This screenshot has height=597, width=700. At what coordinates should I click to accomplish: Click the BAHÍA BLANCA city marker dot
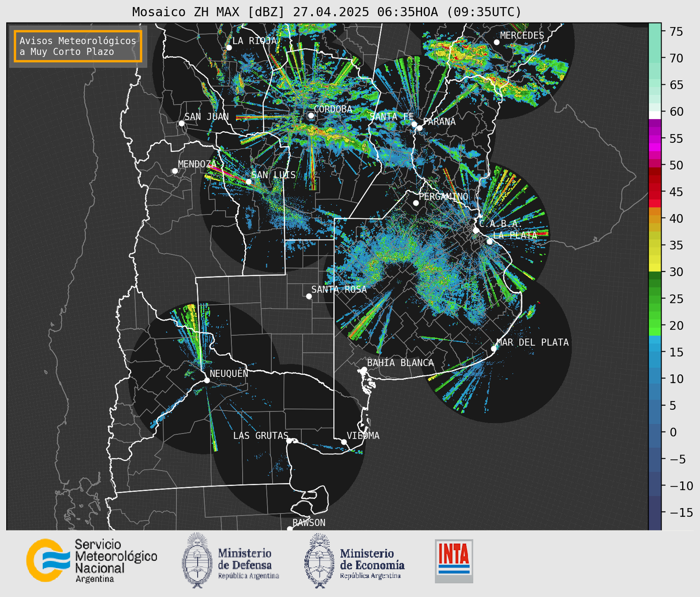(364, 369)
